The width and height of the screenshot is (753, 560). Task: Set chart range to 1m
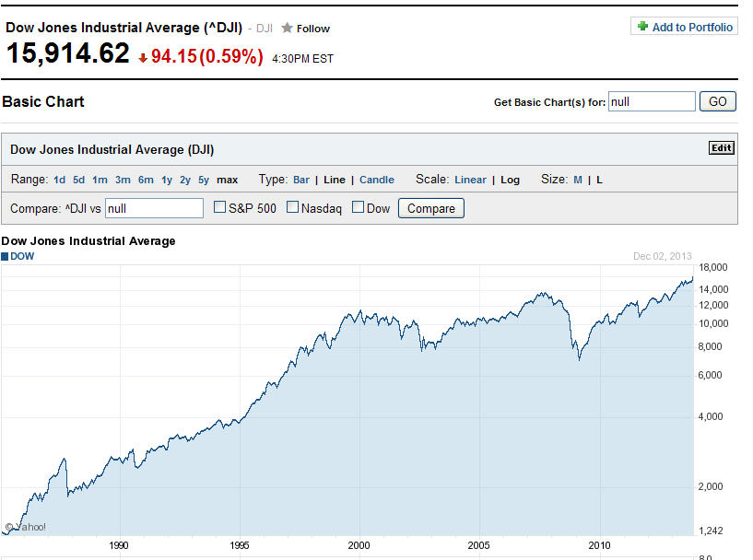[x=100, y=180]
